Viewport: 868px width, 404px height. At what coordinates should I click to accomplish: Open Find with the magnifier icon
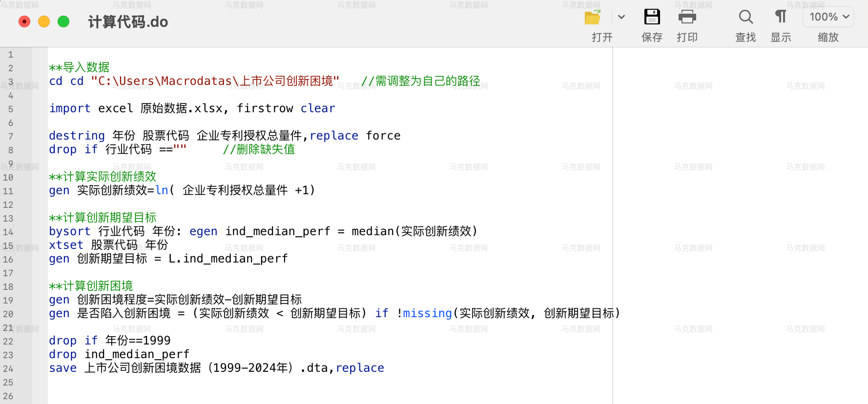pyautogui.click(x=745, y=17)
